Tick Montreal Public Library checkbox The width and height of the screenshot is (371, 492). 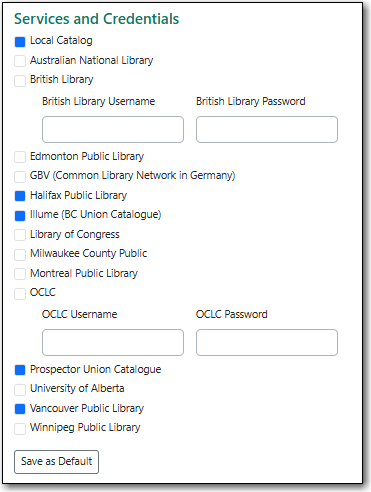(20, 274)
